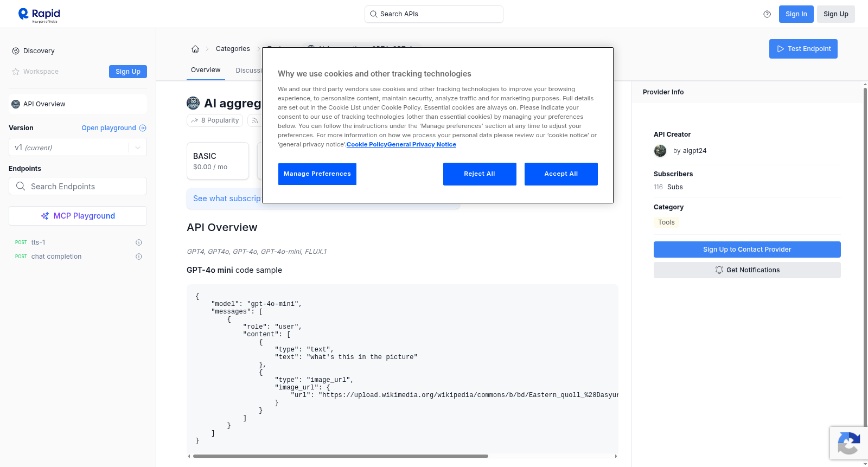This screenshot has height=467, width=868.
Task: Click the code sample horizontal scrollbar thumb
Action: (x=341, y=456)
